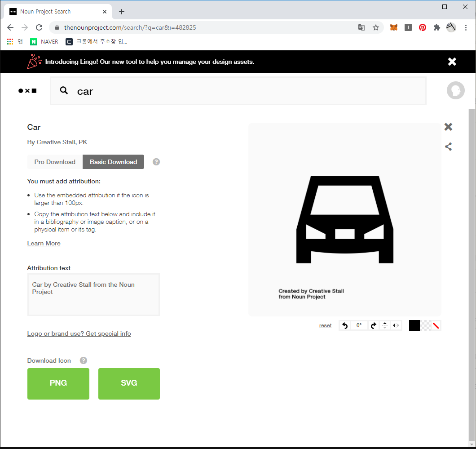Viewport: 476px width, 449px height.
Task: Focus the search box containing 'car'
Action: pyautogui.click(x=238, y=91)
